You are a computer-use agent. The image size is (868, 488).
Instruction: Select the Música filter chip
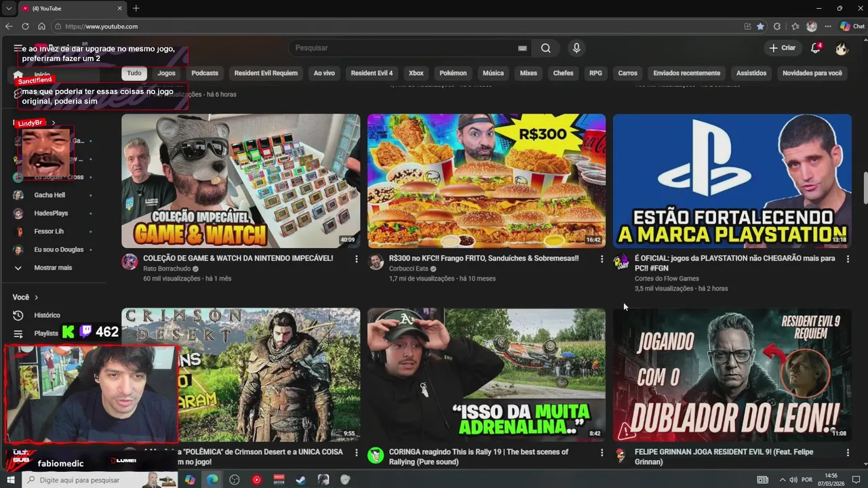click(493, 73)
